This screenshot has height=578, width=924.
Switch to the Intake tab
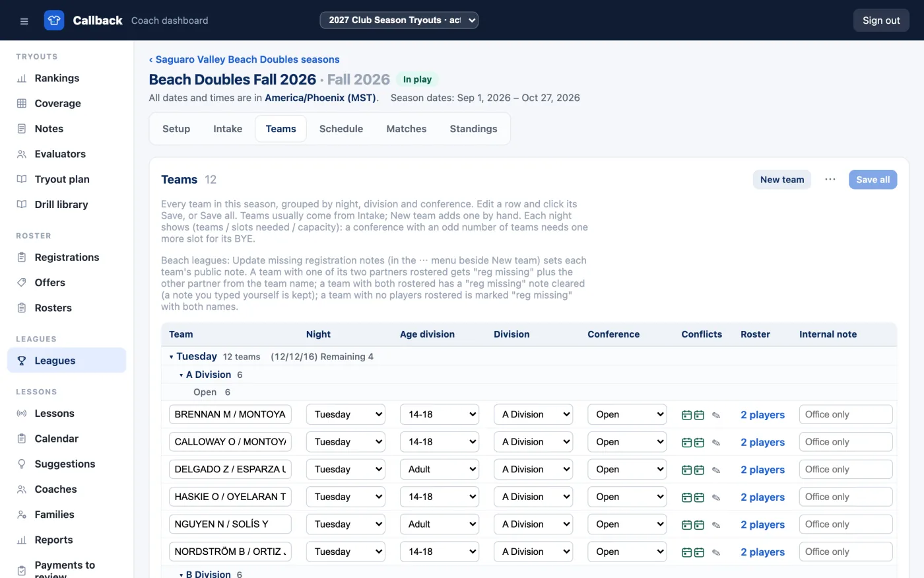click(228, 129)
